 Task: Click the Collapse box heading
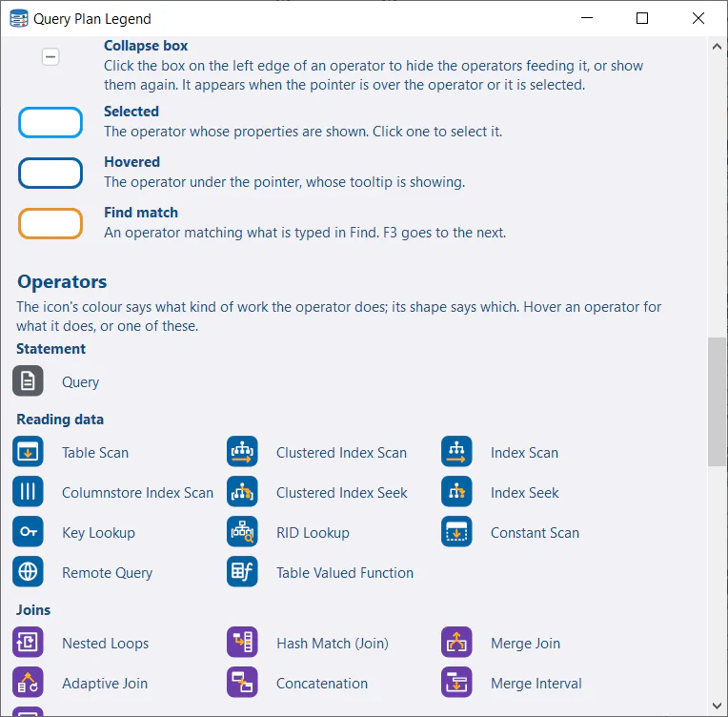pyautogui.click(x=146, y=46)
